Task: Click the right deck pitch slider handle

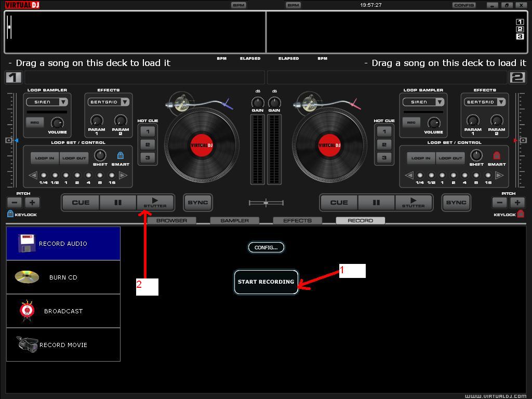Action: click(x=523, y=140)
